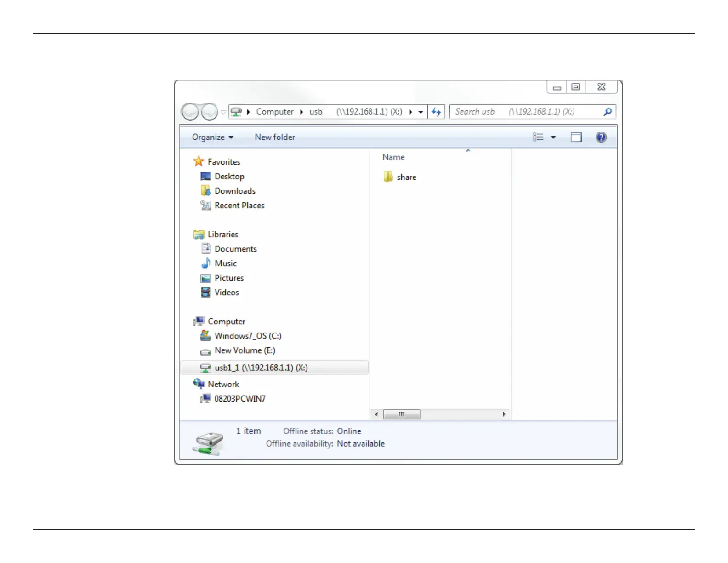Click the horizontal scrollbar thumb
The width and height of the screenshot is (728, 563).
(402, 414)
